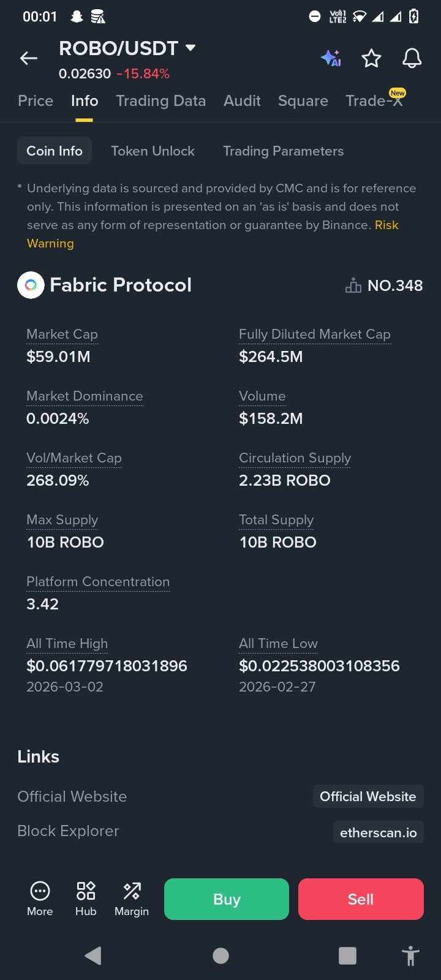
Task: Tap the Fabric Protocol coin logo
Action: click(x=31, y=285)
